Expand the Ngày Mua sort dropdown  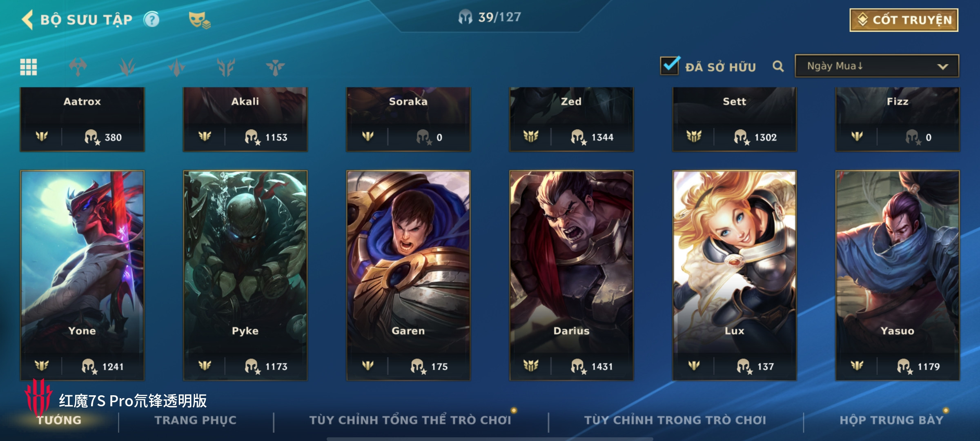click(x=877, y=66)
